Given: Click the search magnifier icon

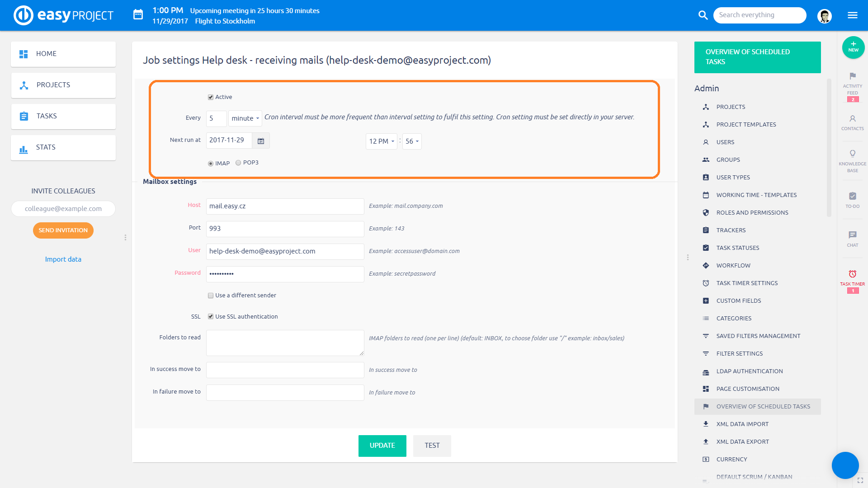Looking at the screenshot, I should coord(703,15).
